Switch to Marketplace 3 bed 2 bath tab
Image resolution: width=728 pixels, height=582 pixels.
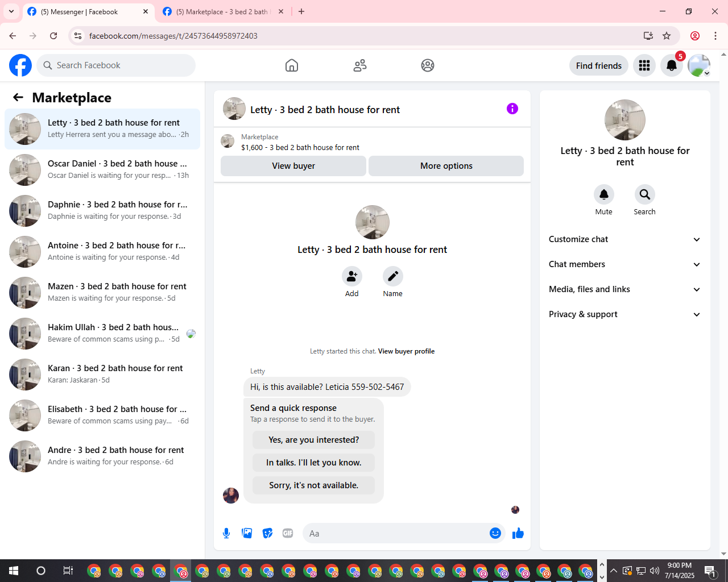(x=222, y=11)
